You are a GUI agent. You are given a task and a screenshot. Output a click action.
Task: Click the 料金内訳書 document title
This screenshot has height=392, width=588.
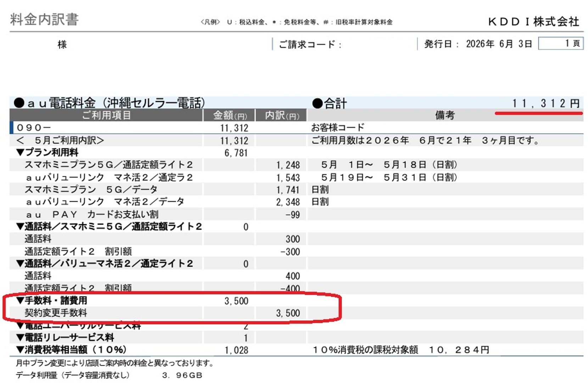tap(44, 19)
